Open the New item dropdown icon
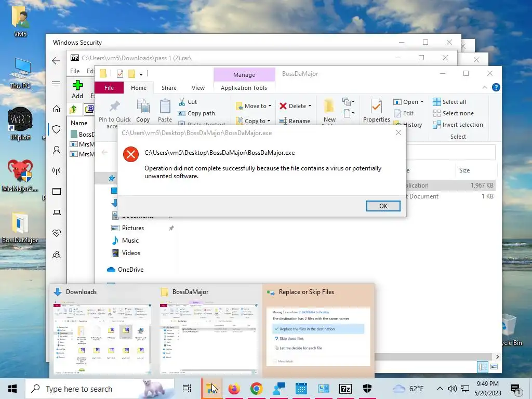 349,101
